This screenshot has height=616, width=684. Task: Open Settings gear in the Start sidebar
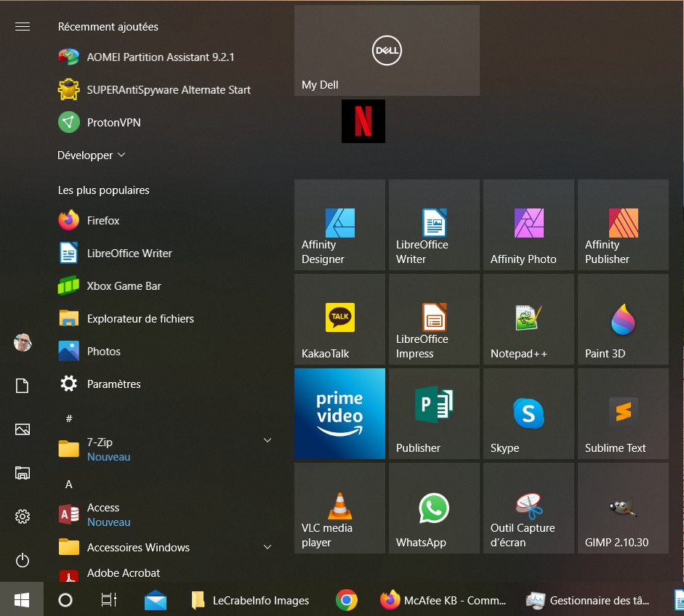[x=23, y=516]
